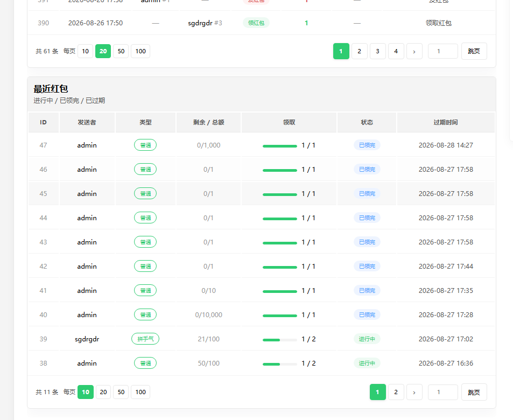Focus the page number field of the 61-record list
Viewport: 513px width, 420px height.
[442, 51]
